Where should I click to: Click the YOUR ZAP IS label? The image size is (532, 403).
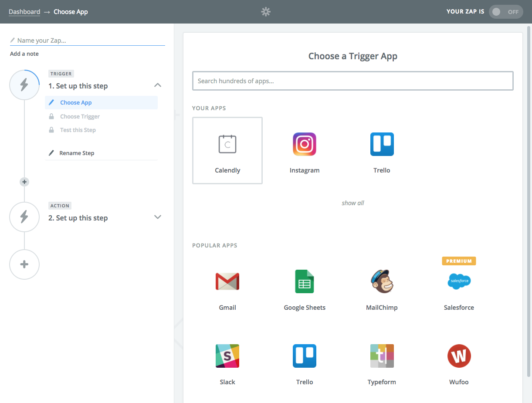pos(465,12)
